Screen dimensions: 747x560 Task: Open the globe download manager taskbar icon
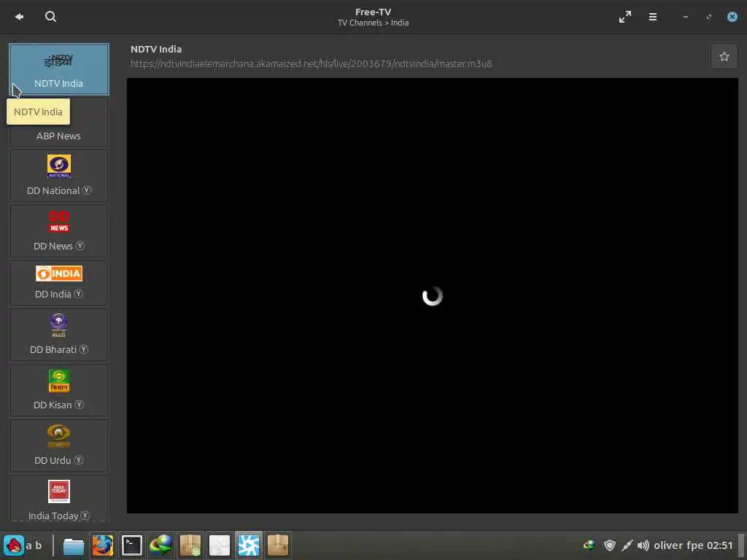[161, 545]
